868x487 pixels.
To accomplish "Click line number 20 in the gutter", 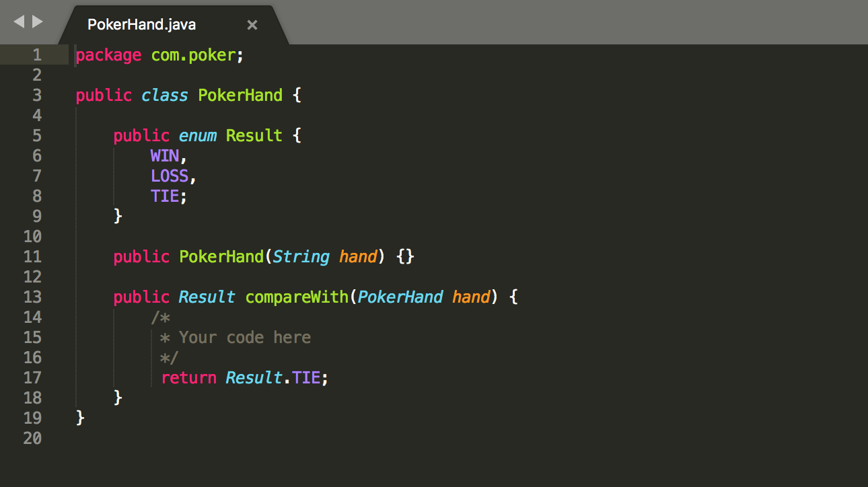I will (32, 438).
